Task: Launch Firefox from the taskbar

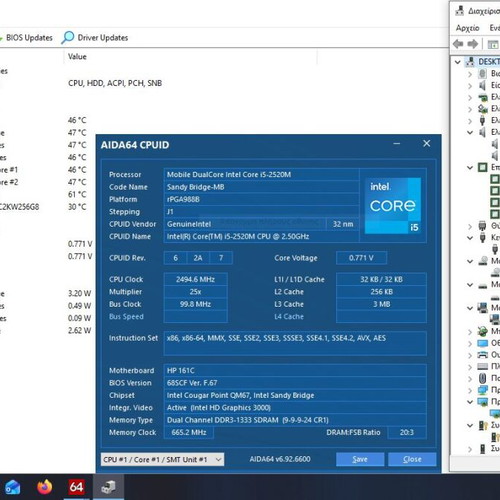Action: pos(44,487)
